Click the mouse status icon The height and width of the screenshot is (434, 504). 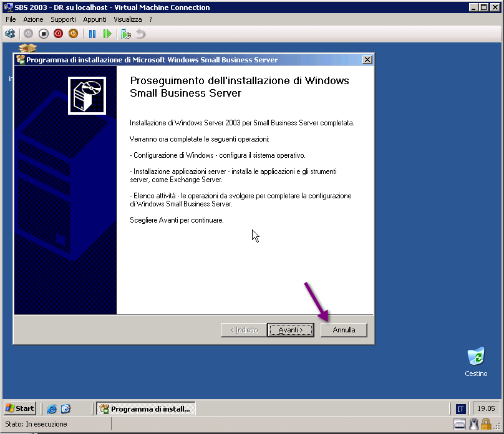tap(474, 425)
